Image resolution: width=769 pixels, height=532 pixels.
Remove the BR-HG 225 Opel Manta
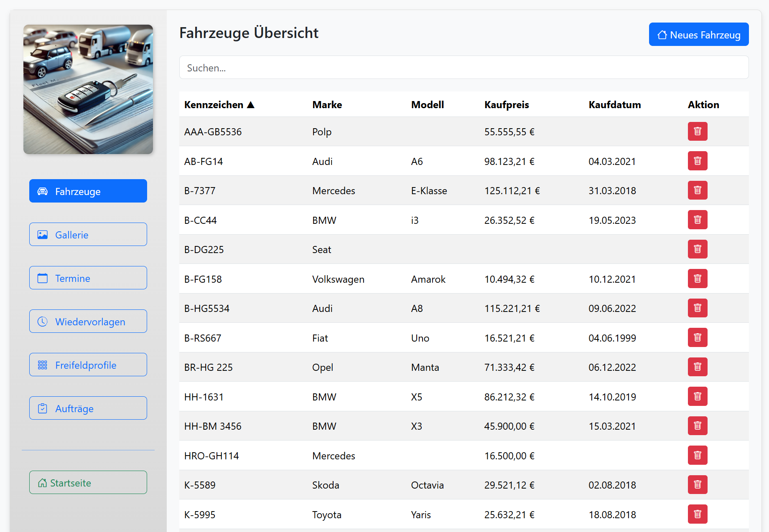tap(697, 367)
